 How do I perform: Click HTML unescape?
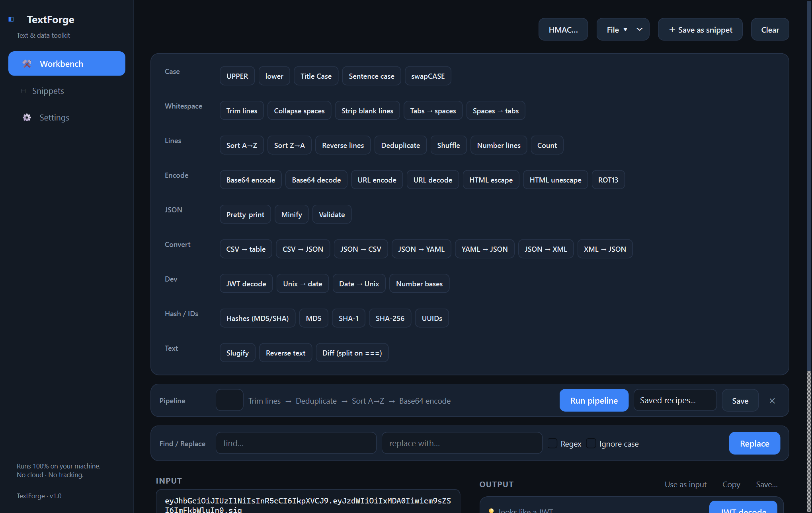pos(555,180)
